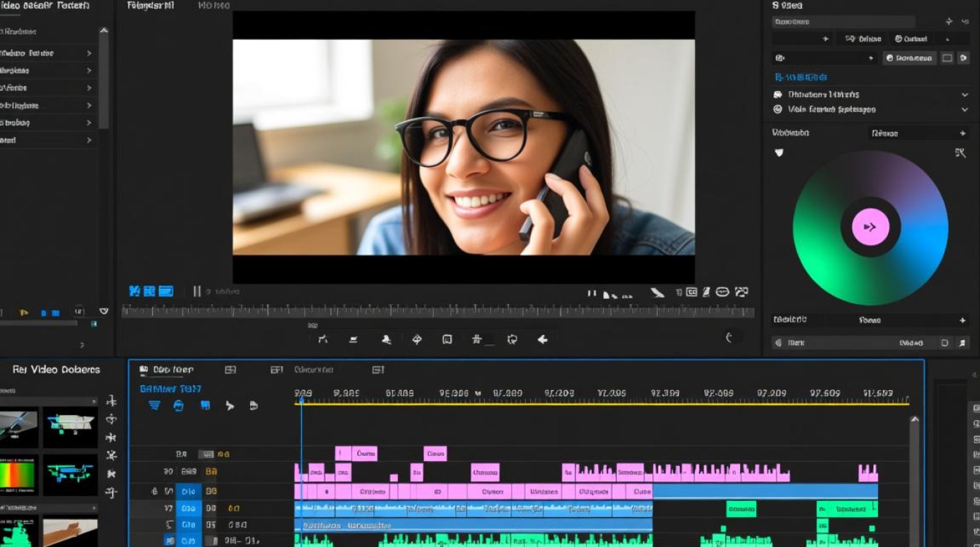Select the top tool in the vertical timeline tool strip
The width and height of the screenshot is (980, 547).
112,400
